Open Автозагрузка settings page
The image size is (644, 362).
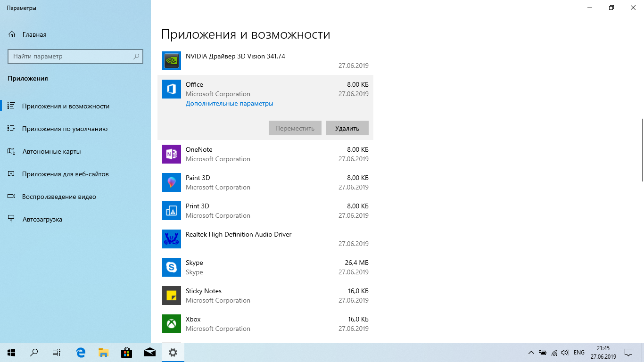42,219
